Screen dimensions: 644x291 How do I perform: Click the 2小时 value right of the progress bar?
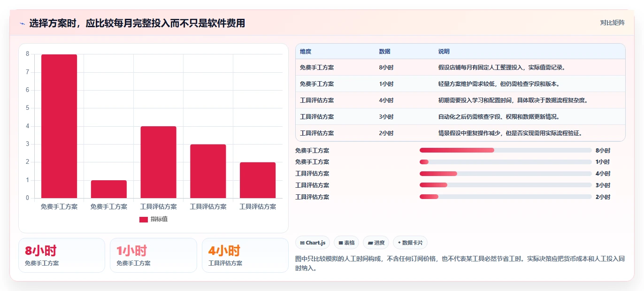tap(603, 197)
